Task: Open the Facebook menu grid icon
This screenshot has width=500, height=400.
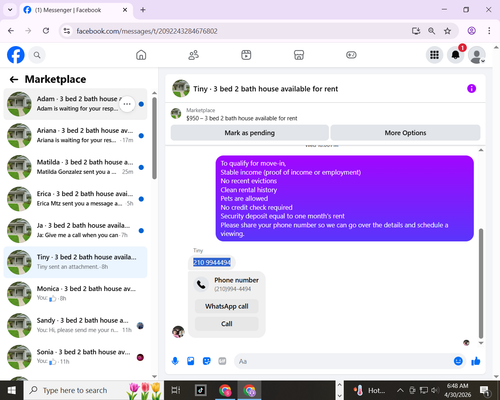Action: [x=434, y=55]
